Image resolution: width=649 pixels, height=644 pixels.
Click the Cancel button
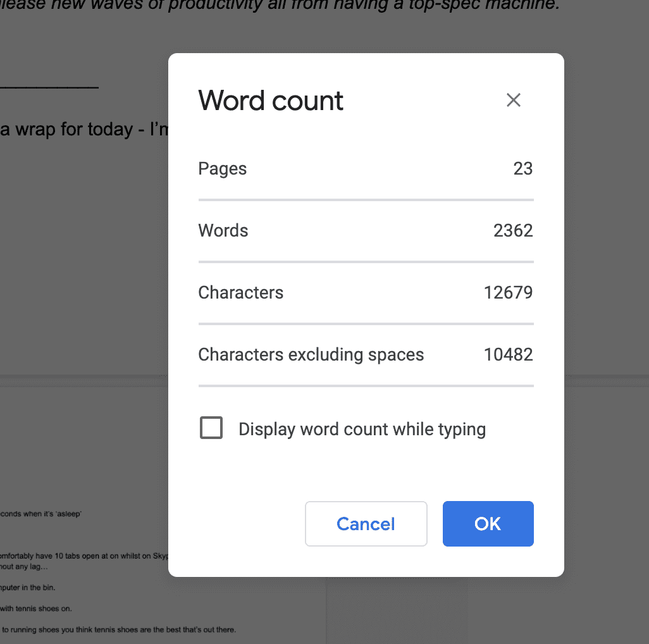[366, 524]
